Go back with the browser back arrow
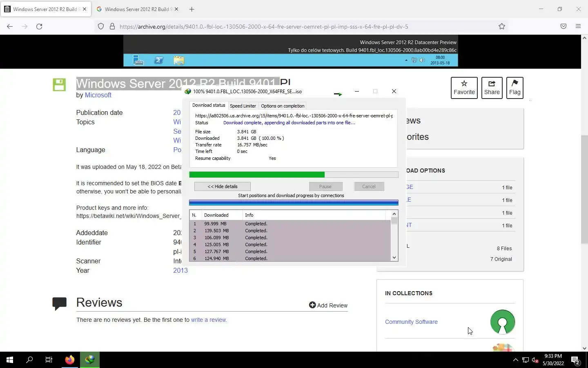Image resolution: width=588 pixels, height=368 pixels. click(10, 26)
